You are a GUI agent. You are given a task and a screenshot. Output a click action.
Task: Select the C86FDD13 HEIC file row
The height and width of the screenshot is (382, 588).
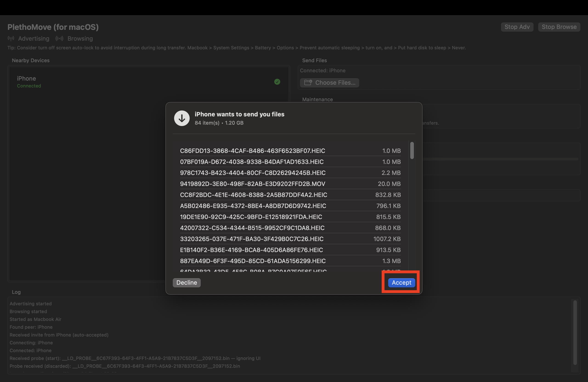(x=253, y=151)
